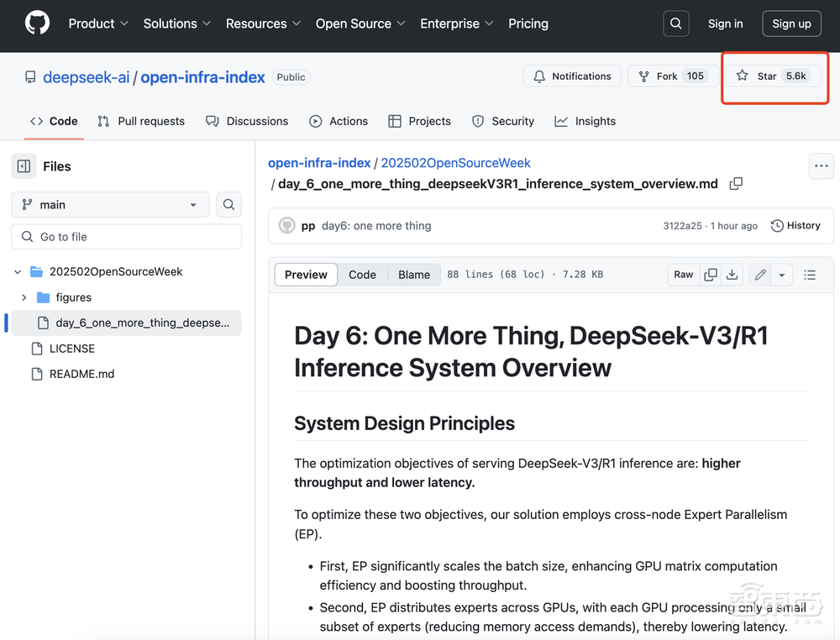
Task: Open the search magnifier in header
Action: point(676,24)
